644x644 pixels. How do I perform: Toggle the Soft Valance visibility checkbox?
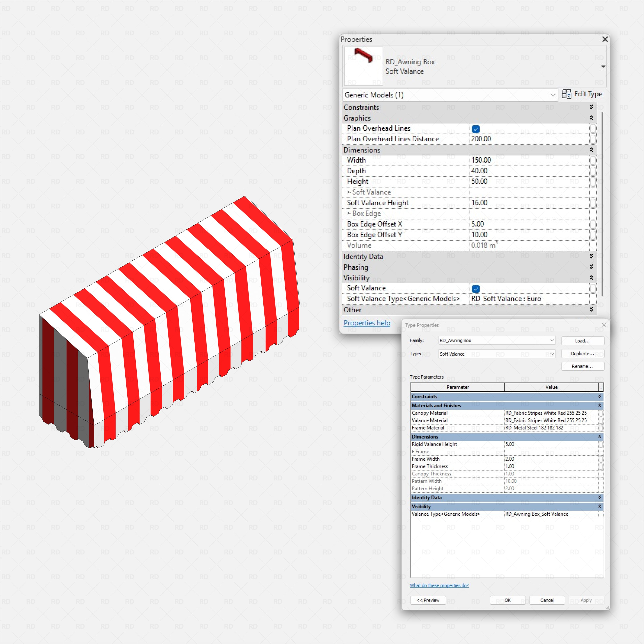click(476, 289)
